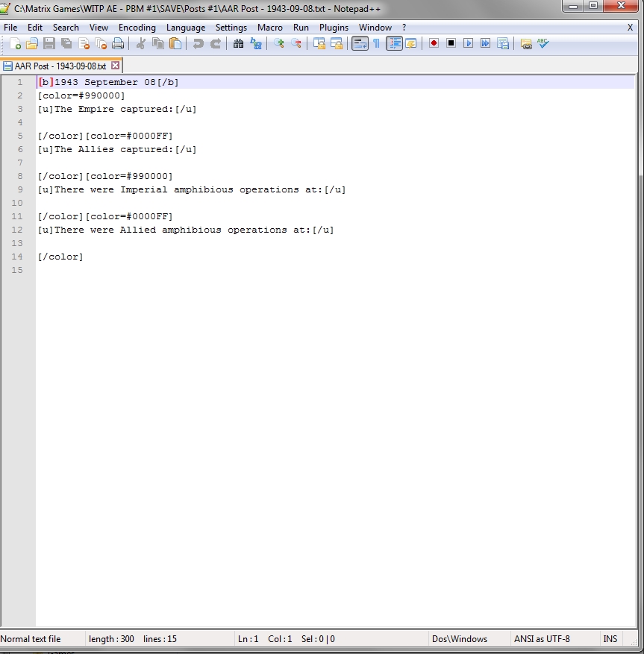Print the document via the printer icon
This screenshot has width=644, height=654.
pos(118,43)
